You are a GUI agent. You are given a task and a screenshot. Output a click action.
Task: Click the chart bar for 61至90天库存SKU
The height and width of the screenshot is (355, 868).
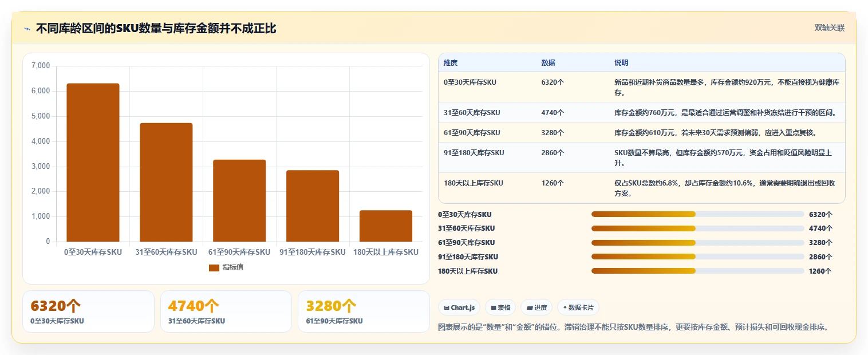[x=239, y=200]
